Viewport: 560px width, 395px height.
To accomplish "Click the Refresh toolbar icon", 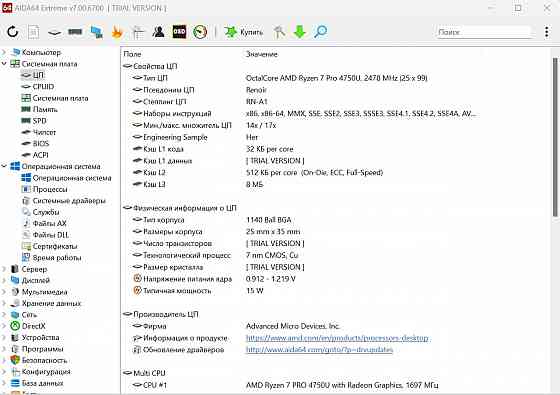I will point(13,32).
